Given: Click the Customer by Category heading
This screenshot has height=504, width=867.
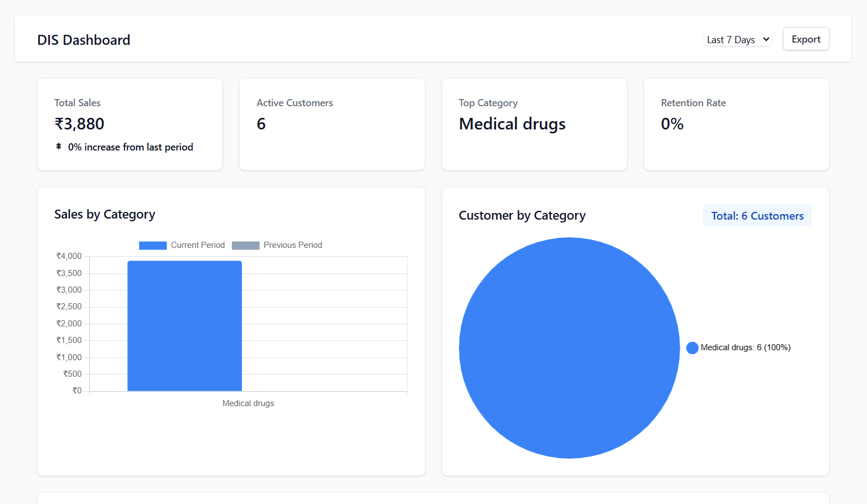Looking at the screenshot, I should (522, 216).
